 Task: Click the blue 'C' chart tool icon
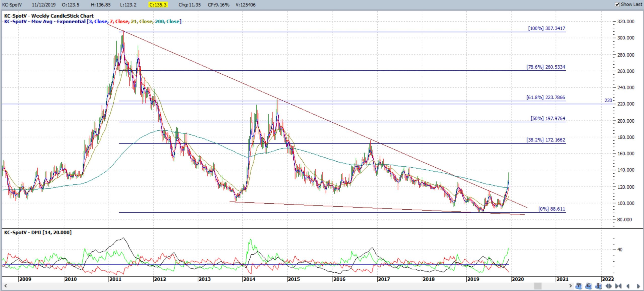[x=589, y=286]
